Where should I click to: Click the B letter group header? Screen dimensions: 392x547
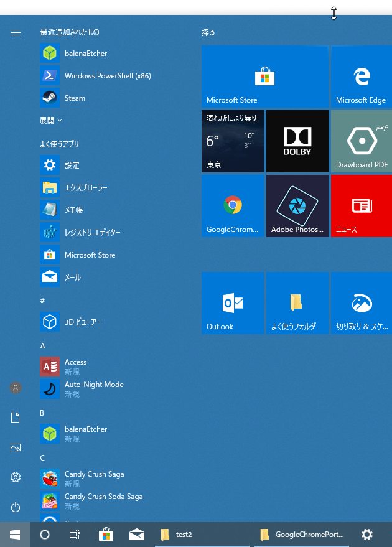(42, 413)
